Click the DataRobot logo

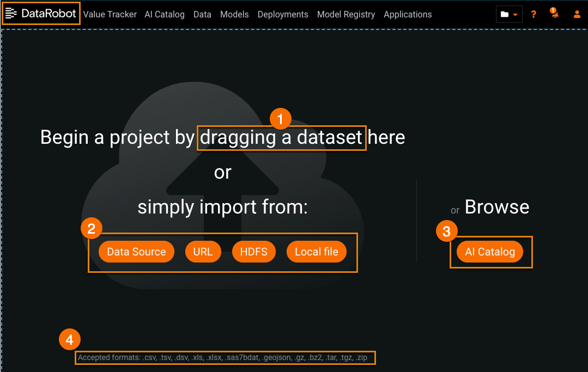click(x=41, y=14)
